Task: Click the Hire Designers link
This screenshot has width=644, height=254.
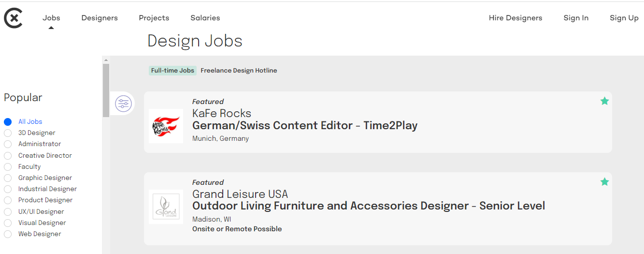Action: pyautogui.click(x=515, y=18)
